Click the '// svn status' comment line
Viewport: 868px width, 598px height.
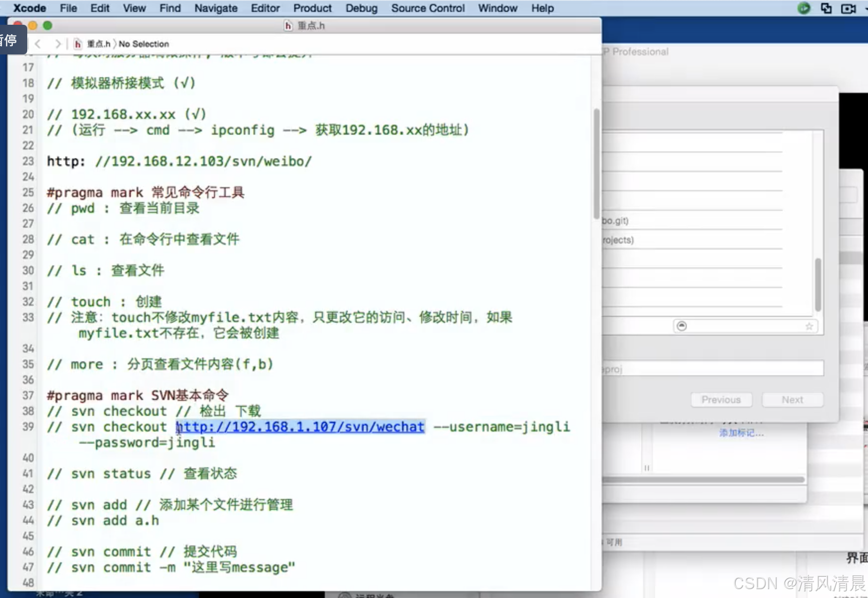click(142, 473)
